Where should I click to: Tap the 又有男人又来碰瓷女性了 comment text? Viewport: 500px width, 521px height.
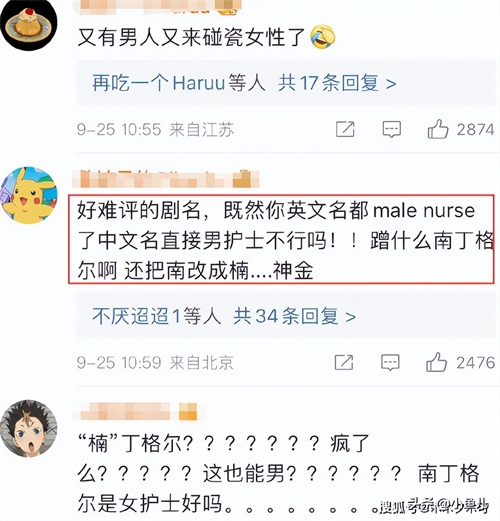191,37
